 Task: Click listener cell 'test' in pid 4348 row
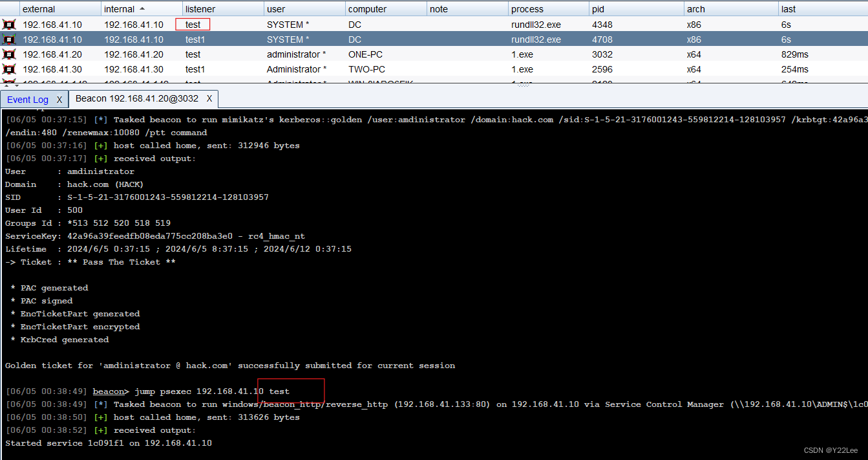[193, 25]
